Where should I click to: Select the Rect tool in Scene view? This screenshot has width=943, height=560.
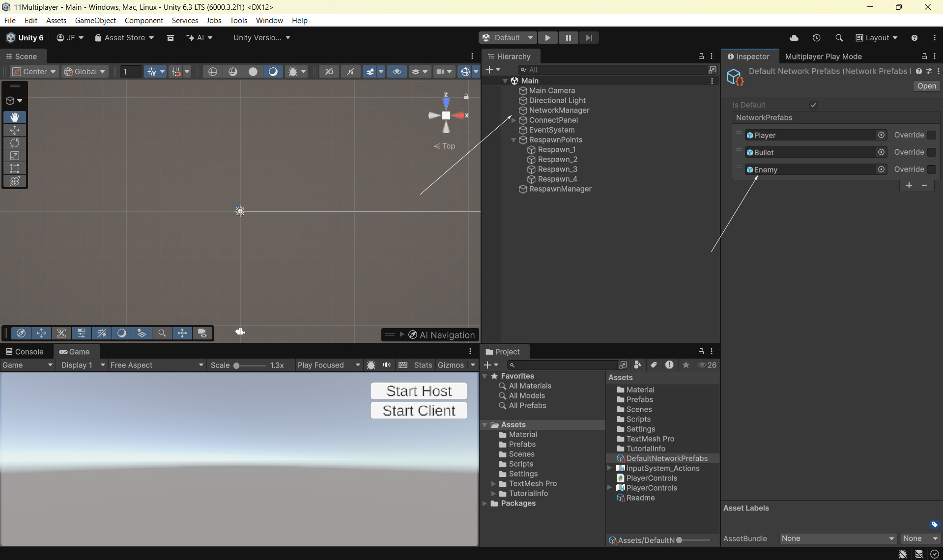pos(15,168)
